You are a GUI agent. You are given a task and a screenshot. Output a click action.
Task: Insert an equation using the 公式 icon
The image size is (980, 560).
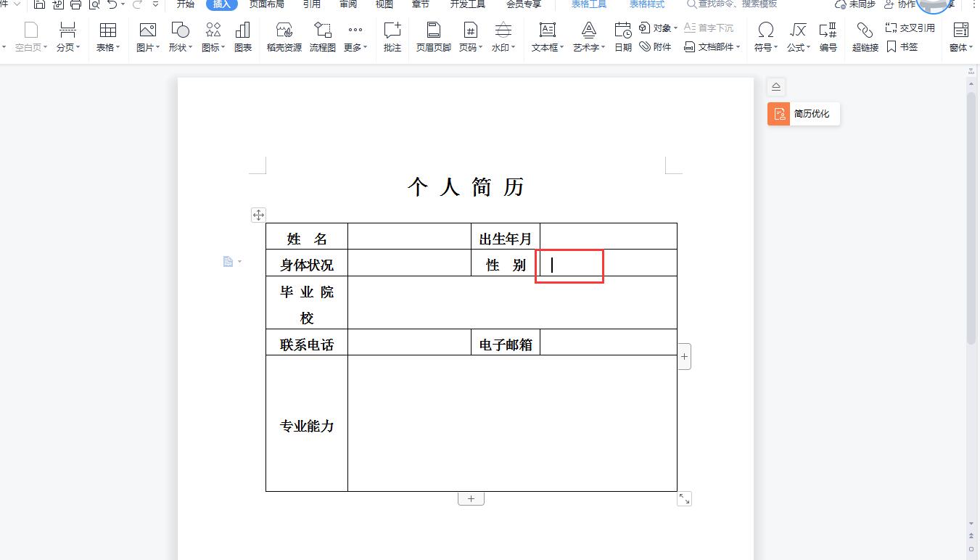(x=796, y=36)
